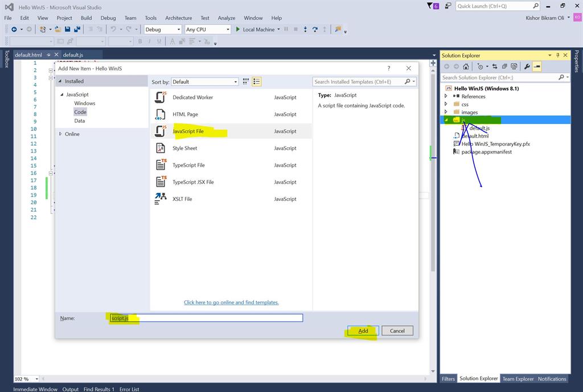Toggle Preview Selected Items in Solution Explorer
The image size is (583, 392).
[x=537, y=67]
